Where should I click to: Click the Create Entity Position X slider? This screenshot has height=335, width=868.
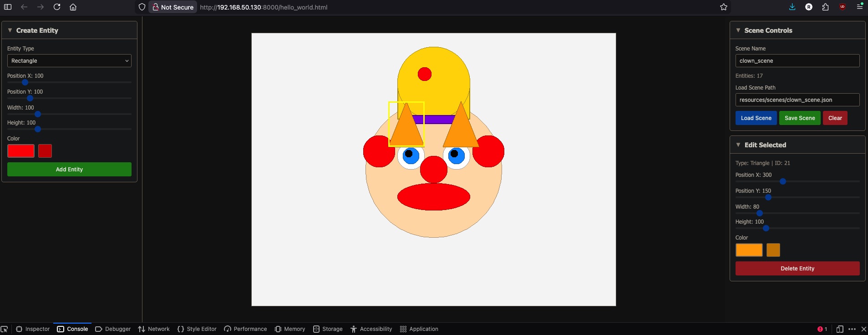click(x=69, y=82)
